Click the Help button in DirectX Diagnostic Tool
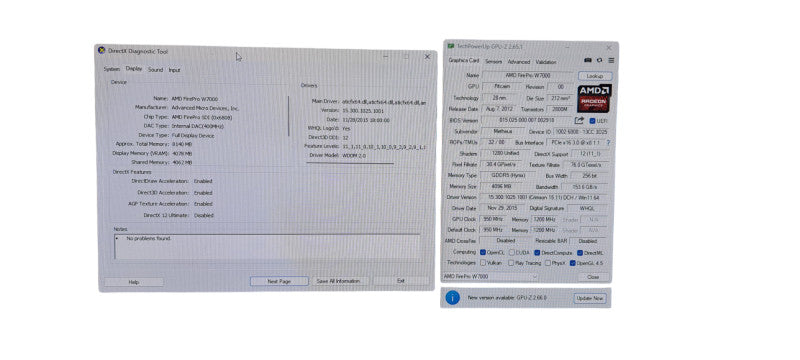This screenshot has height=360, width=800. click(x=134, y=281)
